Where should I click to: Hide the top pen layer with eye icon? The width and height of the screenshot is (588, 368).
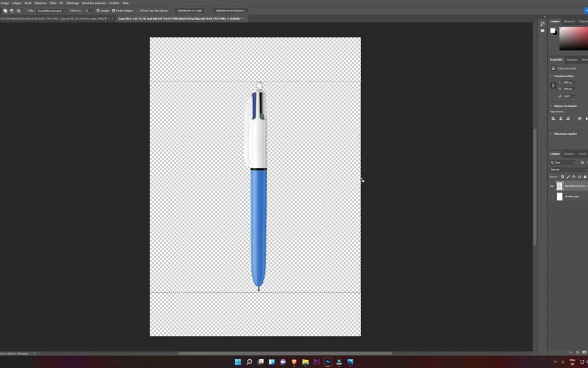point(552,186)
